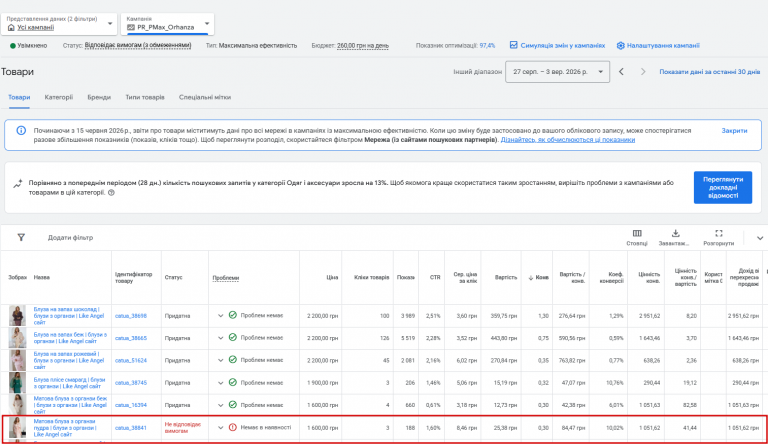Click red warning icon for catua_38841
Viewport: 768px width, 444px height.
click(233, 427)
